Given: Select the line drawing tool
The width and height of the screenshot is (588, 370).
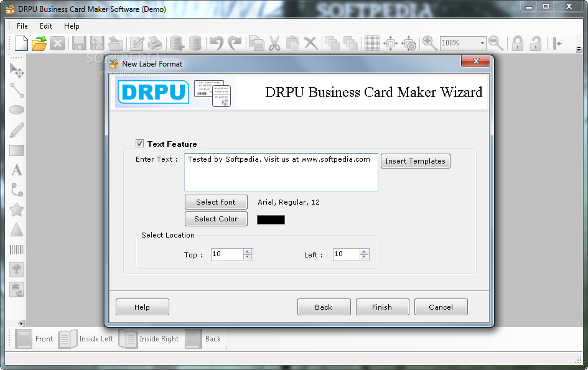Looking at the screenshot, I should click(x=17, y=90).
